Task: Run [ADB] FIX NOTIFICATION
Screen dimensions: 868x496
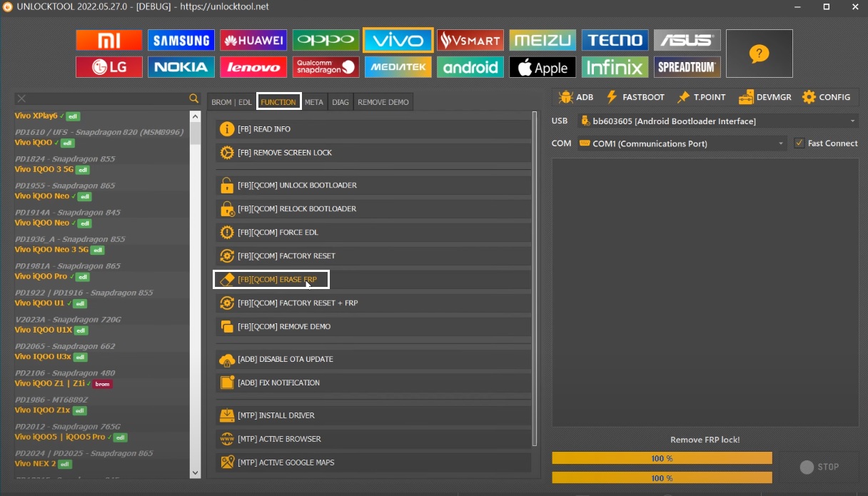Action: click(x=373, y=383)
